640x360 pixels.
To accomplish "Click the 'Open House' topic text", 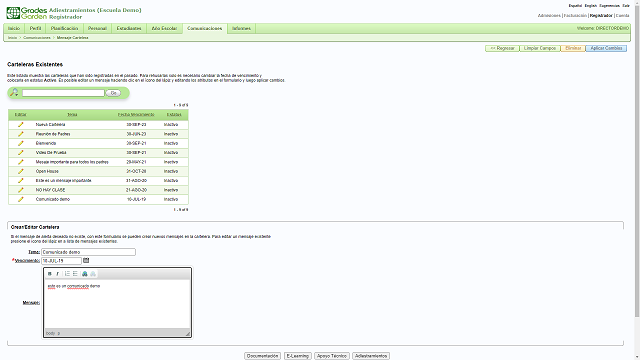I will pos(47,171).
